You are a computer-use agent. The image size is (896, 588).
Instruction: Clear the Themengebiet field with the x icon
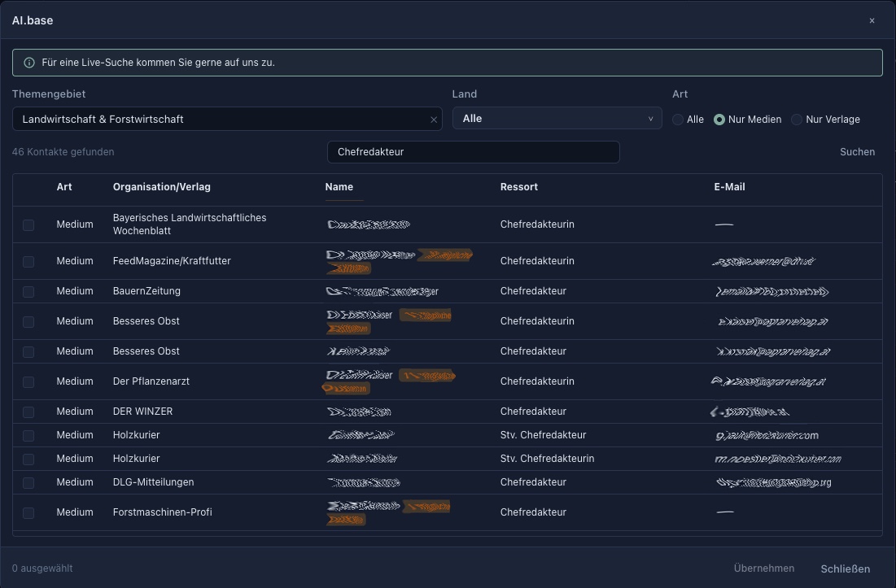[x=434, y=120]
